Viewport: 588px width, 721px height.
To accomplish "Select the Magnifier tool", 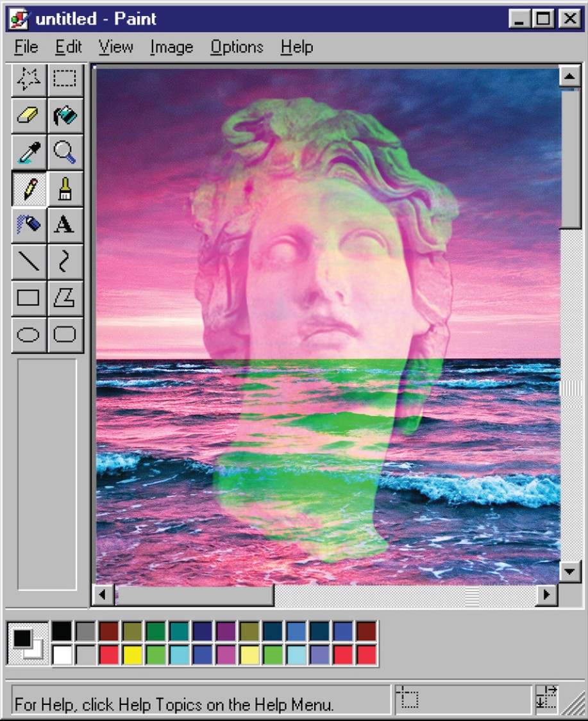I will pos(65,153).
